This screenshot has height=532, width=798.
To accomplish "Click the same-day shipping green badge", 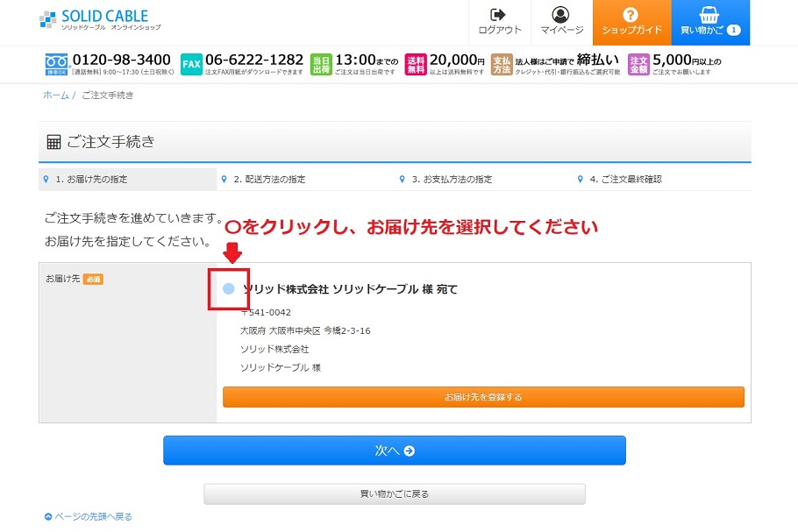I will (321, 64).
